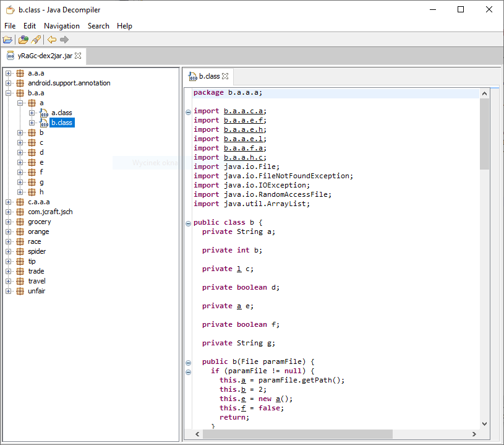Expand the com.jcraft.jsch package
This screenshot has width=504, height=445.
9,212
